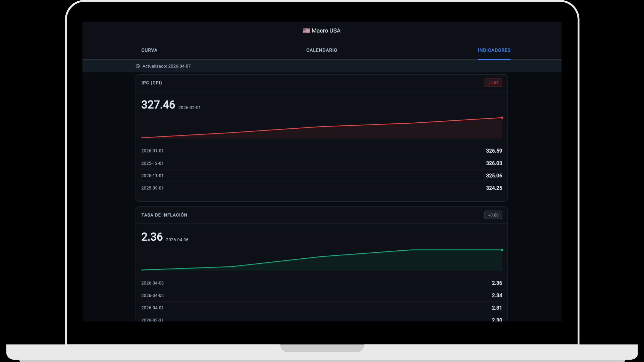Viewport: 644px width, 362px height.
Task: Click the US flag icon in header
Action: point(306,31)
